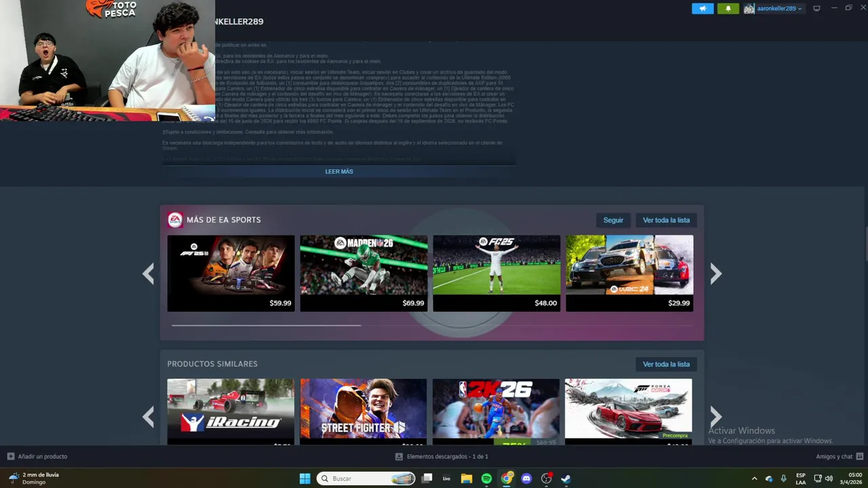Open the MÁS DE EA SPORTS heading
This screenshot has width=868, height=488.
224,220
